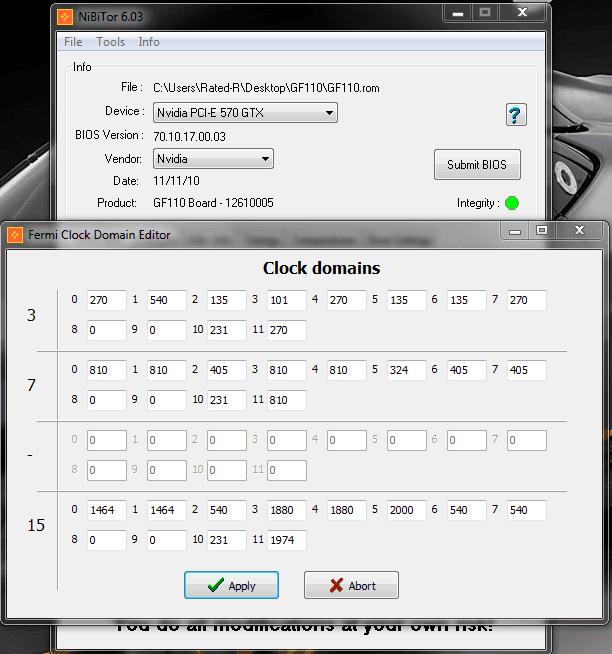The width and height of the screenshot is (612, 654).
Task: Select group 3 field 1 showing 540
Action: [167, 300]
